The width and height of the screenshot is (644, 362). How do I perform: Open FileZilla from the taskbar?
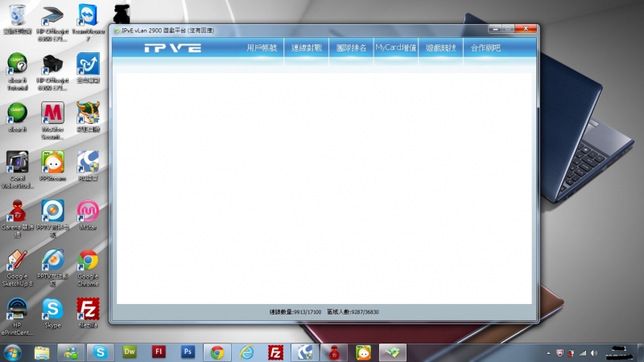click(x=275, y=352)
